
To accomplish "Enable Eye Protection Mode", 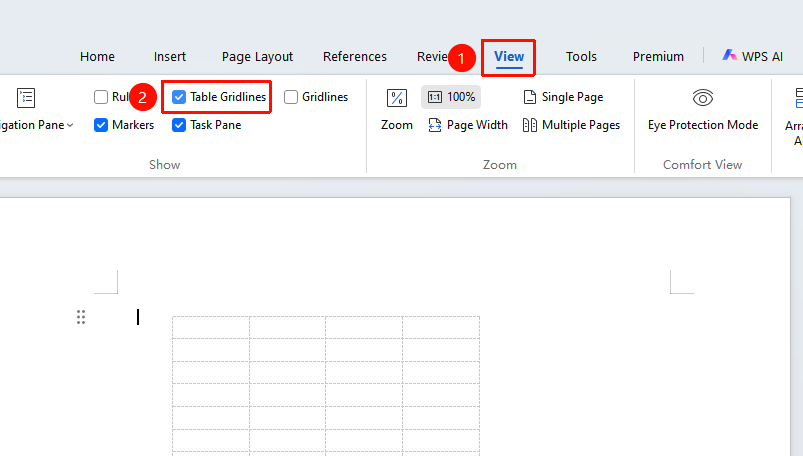I will pyautogui.click(x=703, y=110).
